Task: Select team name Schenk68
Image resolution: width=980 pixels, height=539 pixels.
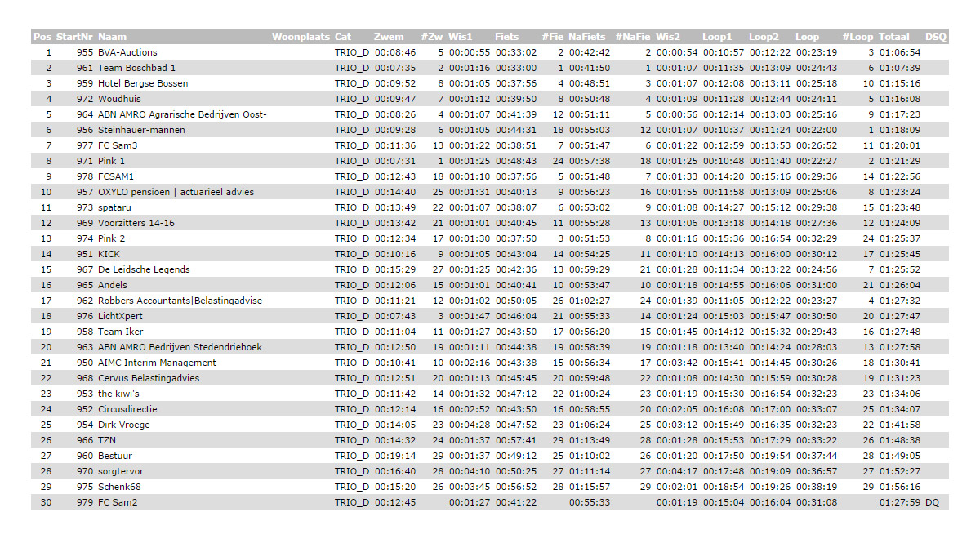Action: (x=118, y=487)
